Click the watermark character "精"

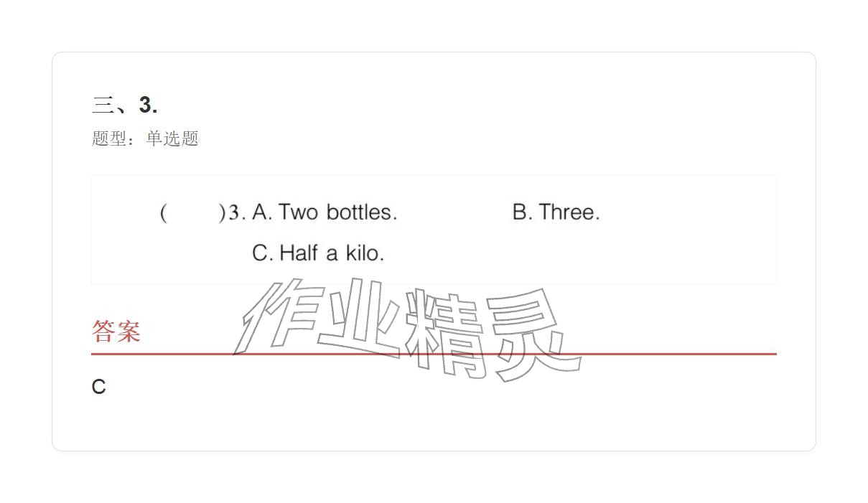[x=445, y=332]
